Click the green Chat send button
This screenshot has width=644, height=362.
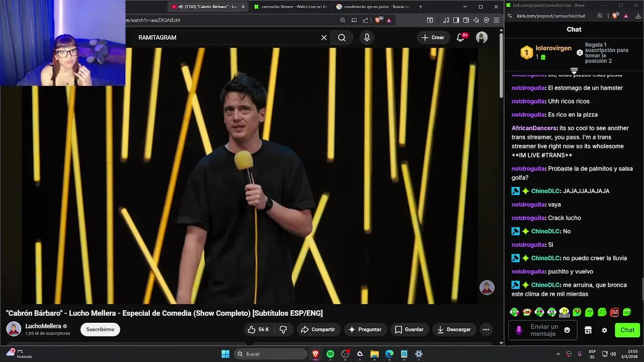point(627,330)
